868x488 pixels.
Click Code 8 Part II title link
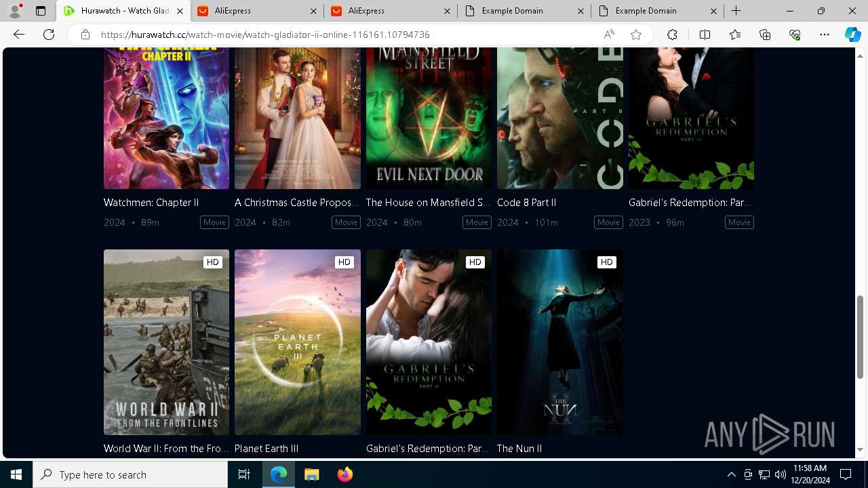click(527, 203)
